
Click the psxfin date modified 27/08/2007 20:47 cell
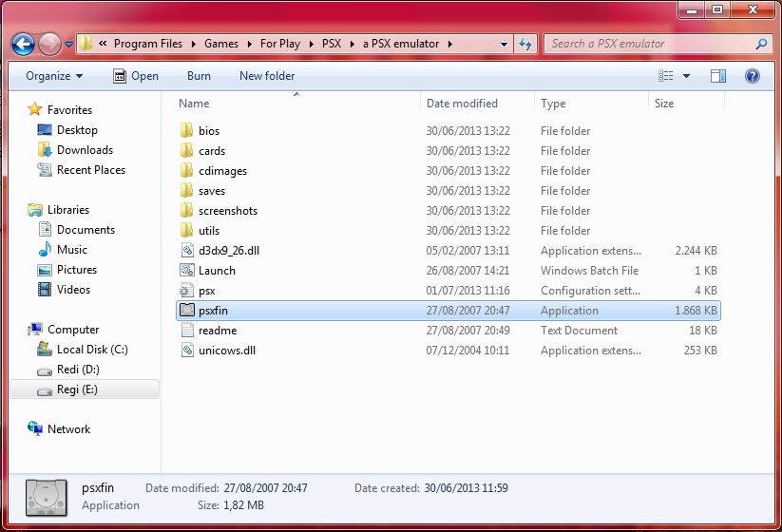467,310
